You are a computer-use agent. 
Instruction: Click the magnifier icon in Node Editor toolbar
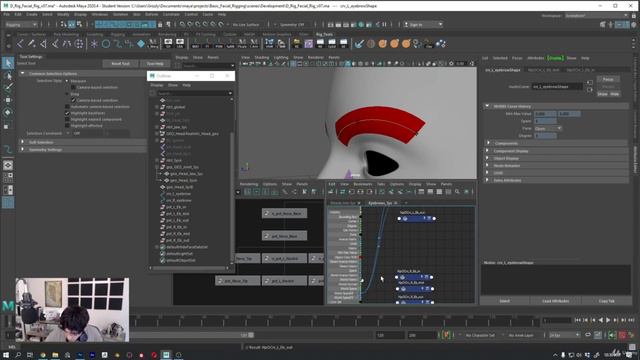click(x=457, y=191)
